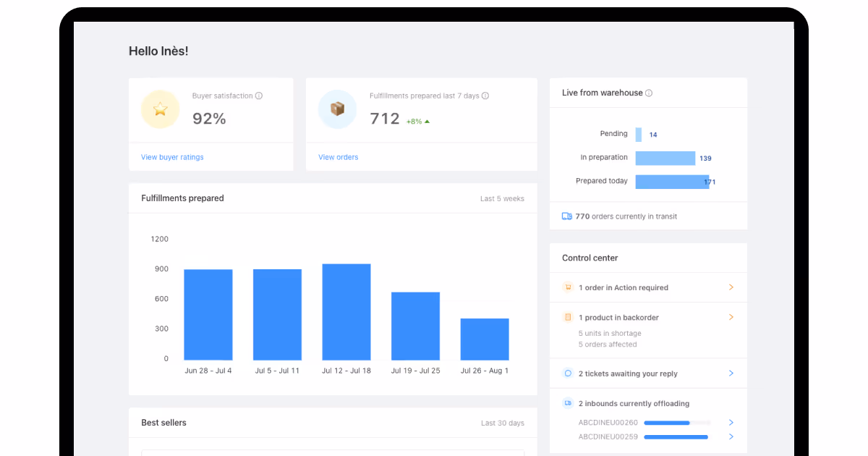Expand product in backorder chevron
This screenshot has width=868, height=456.
731,317
